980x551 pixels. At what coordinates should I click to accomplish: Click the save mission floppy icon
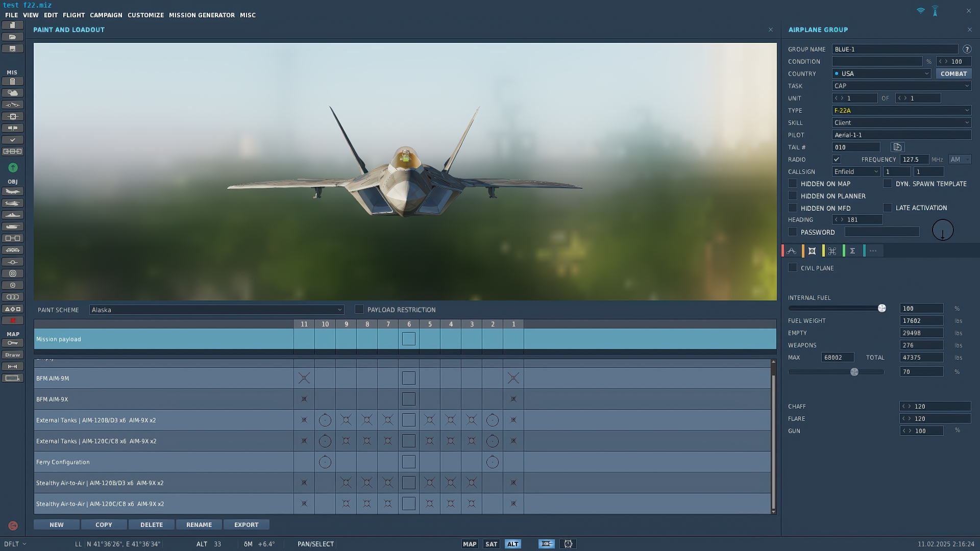(13, 48)
